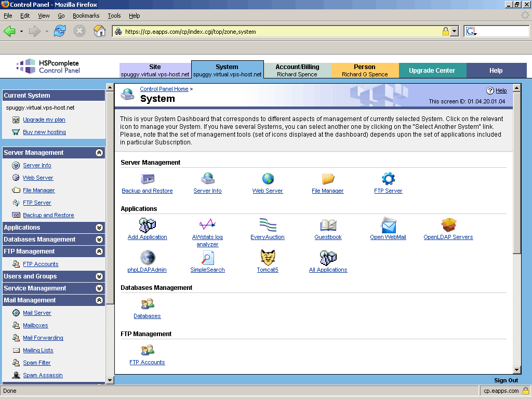The width and height of the screenshot is (532, 399).
Task: Click the Google search box in toolbar
Action: coord(503,32)
